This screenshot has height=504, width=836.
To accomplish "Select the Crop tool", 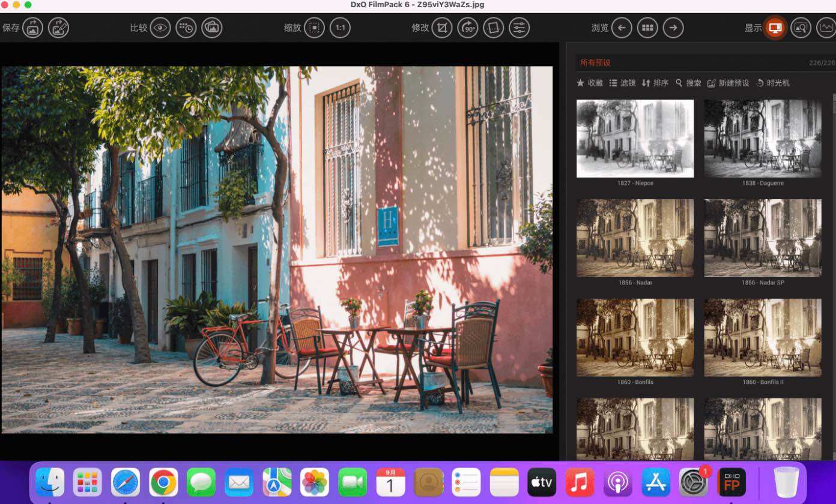I will 441,28.
